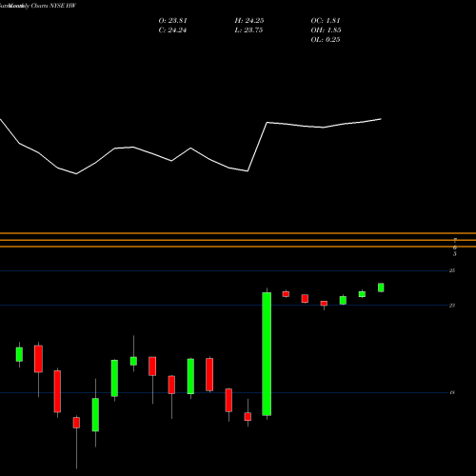Screen dimensions: 476x476
Task: Click the open value "O: 23.81"
Action: 172,21
